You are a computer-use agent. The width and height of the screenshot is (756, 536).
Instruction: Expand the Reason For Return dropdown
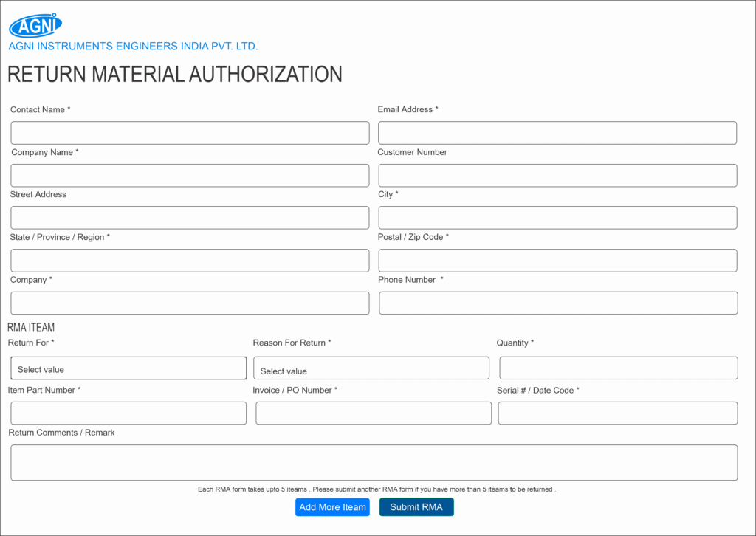click(x=371, y=368)
